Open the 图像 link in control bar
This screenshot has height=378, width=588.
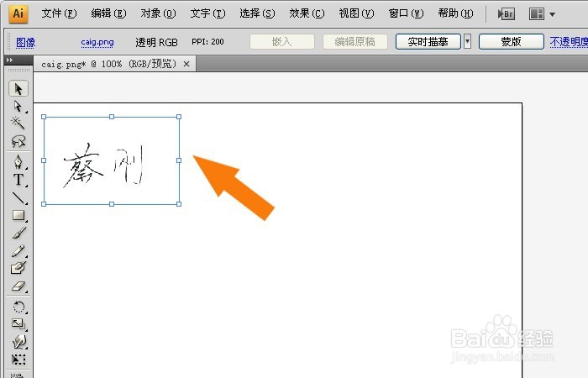pos(25,42)
